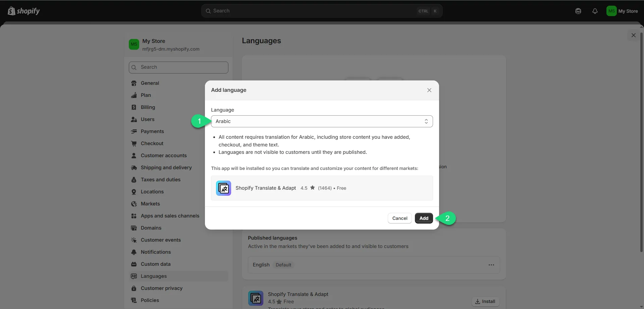This screenshot has height=309, width=644.
Task: Open the Sidekick assistant icon
Action: 578,11
